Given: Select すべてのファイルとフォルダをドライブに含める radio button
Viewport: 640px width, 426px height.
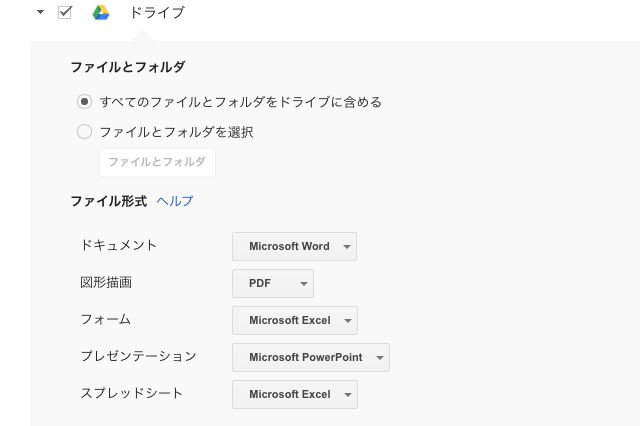Looking at the screenshot, I should 84,102.
